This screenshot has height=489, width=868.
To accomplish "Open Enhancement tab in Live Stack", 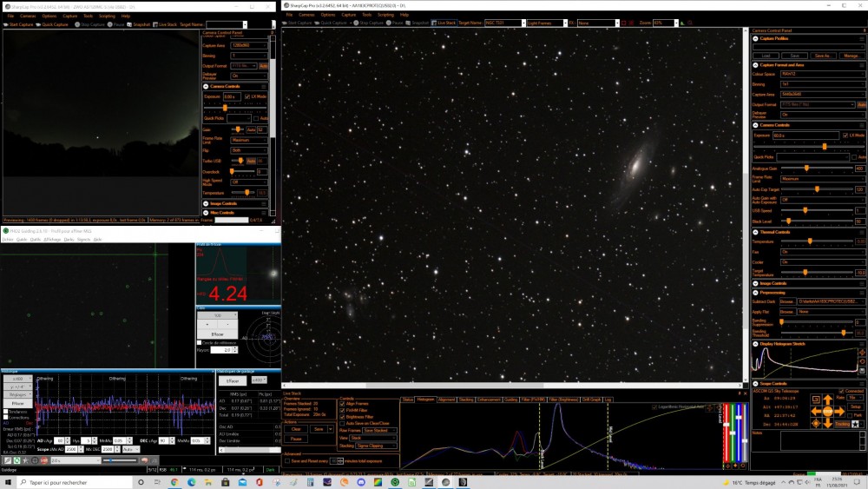I will point(489,400).
